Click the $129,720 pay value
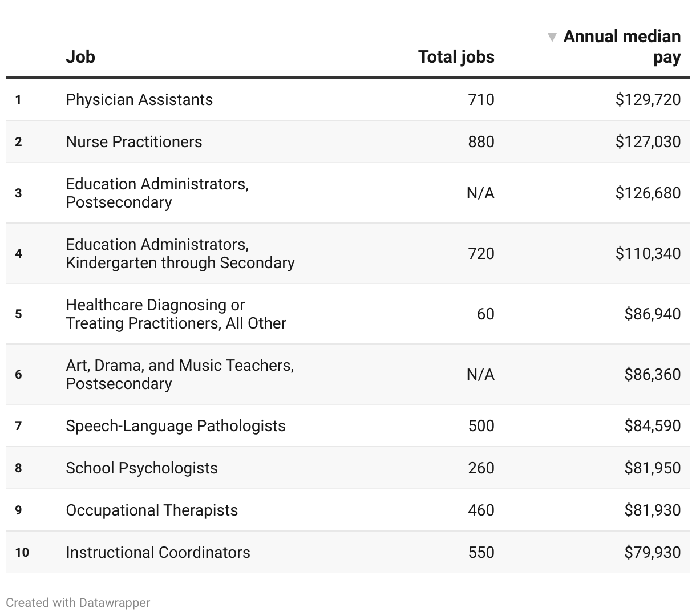This screenshot has width=696, height=616. [x=648, y=100]
